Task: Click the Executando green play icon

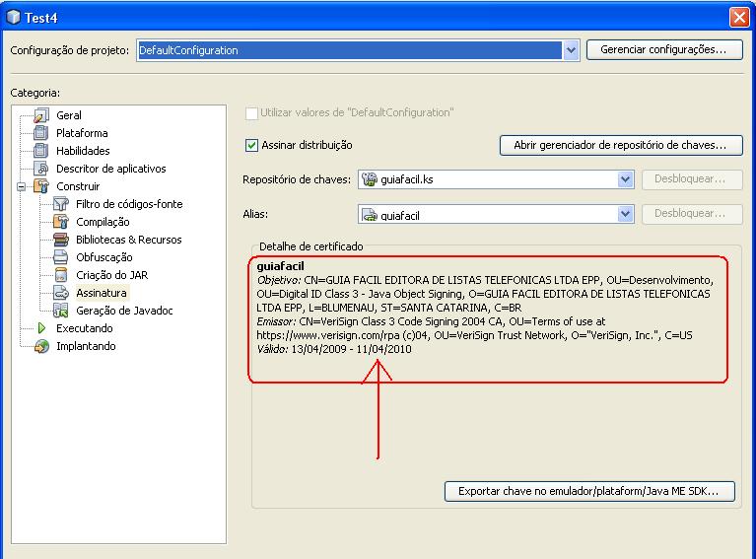Action: (42, 328)
